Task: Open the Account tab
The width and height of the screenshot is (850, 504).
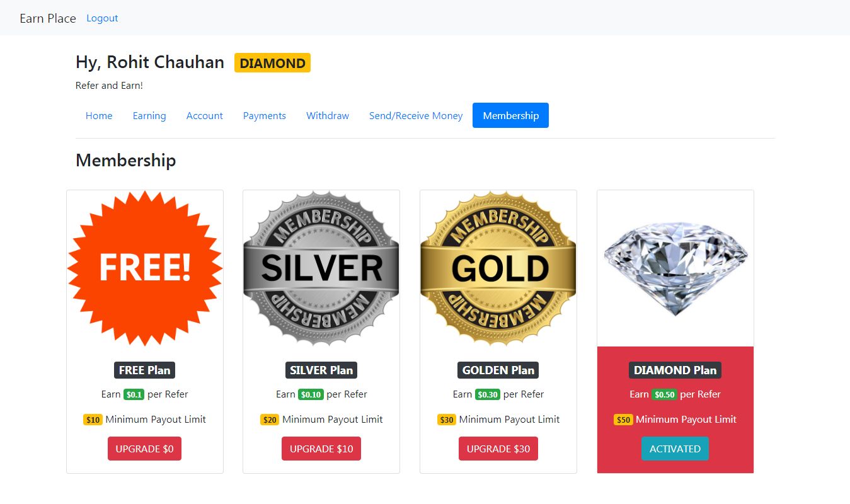Action: 205,115
